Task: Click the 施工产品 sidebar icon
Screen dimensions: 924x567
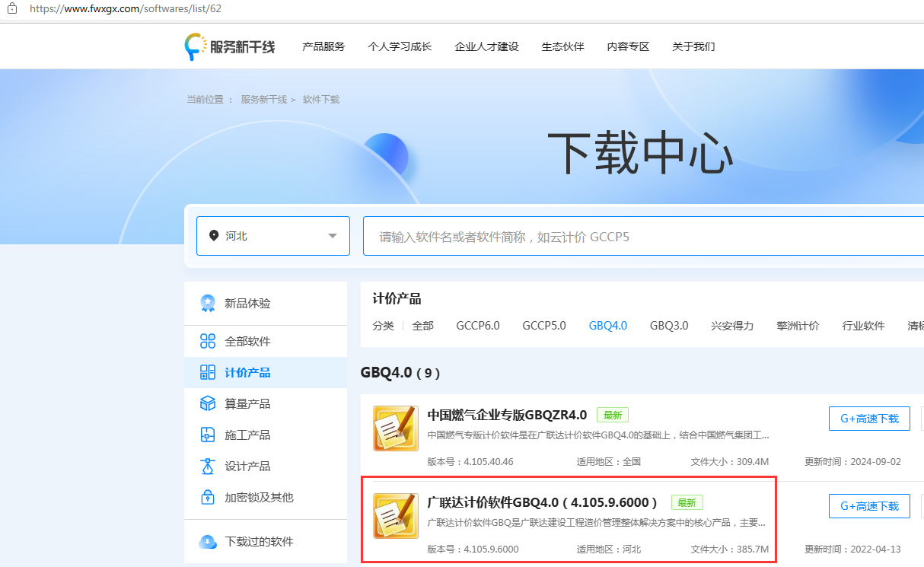Action: [x=208, y=435]
